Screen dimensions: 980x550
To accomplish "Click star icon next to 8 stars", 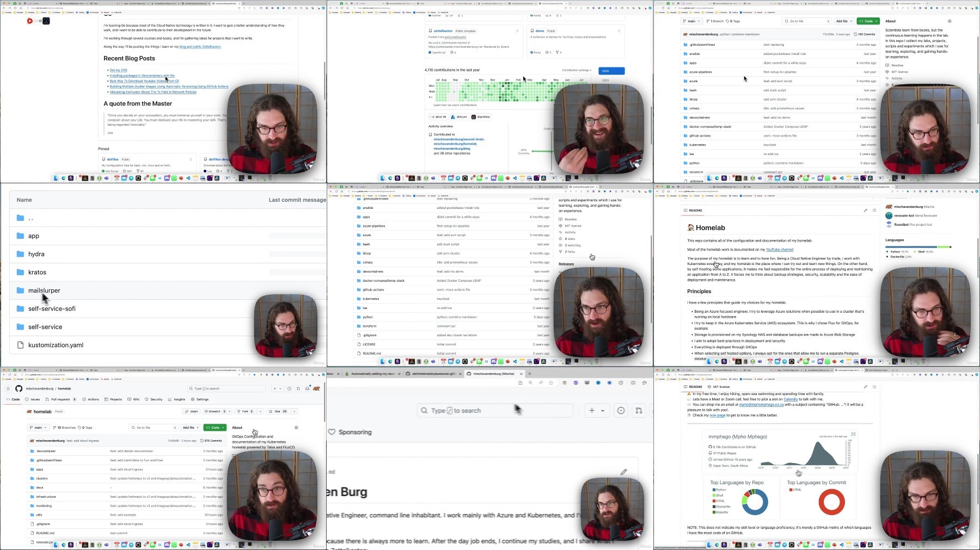I will coord(561,239).
